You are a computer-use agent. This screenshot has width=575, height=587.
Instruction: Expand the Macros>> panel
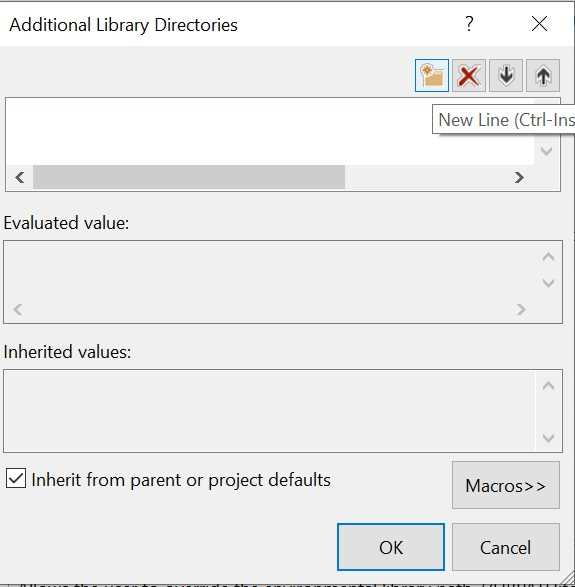506,485
